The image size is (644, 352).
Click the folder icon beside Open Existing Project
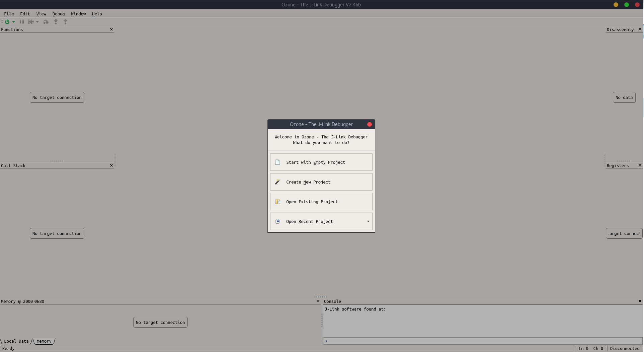pyautogui.click(x=277, y=202)
